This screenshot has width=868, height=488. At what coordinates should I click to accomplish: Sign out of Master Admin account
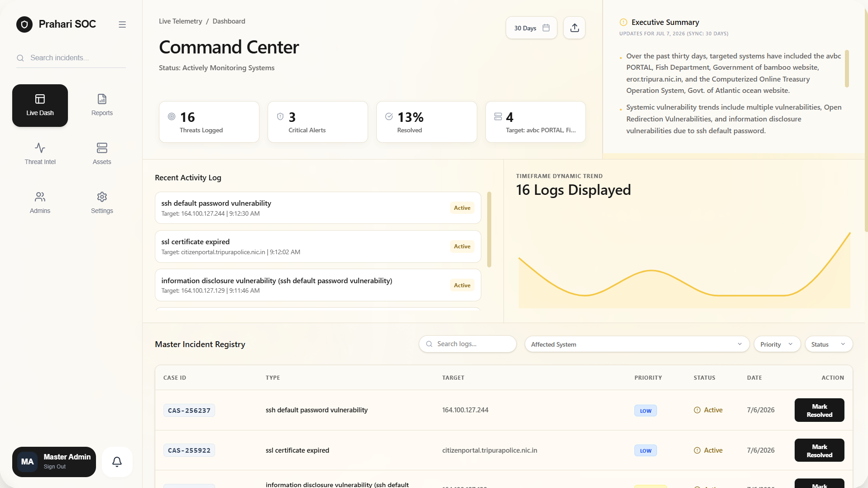[55, 467]
